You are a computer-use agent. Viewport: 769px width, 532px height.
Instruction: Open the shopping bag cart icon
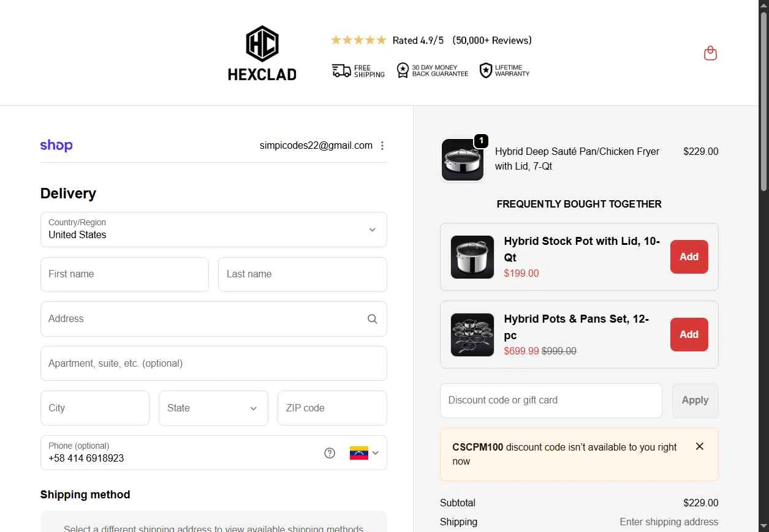click(710, 53)
